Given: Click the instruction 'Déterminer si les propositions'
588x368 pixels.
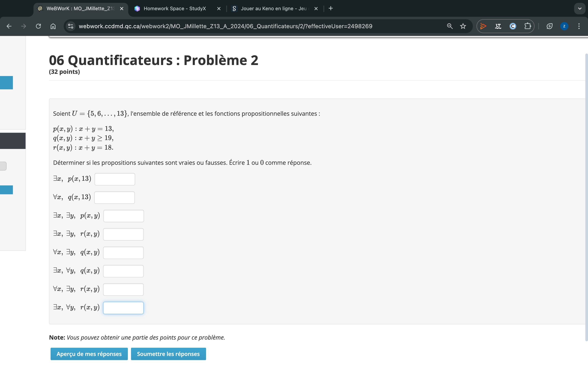Looking at the screenshot, I should pos(182,163).
